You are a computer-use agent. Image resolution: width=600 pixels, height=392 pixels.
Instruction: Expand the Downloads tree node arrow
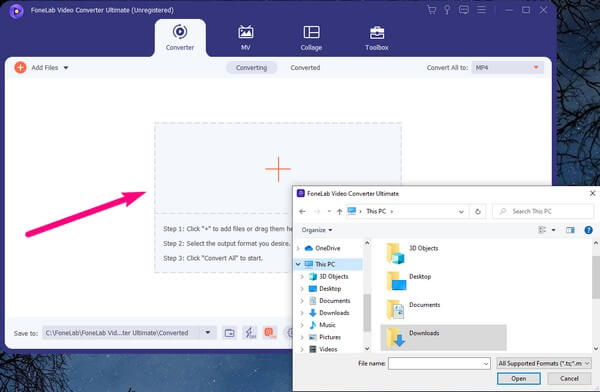[x=302, y=313]
